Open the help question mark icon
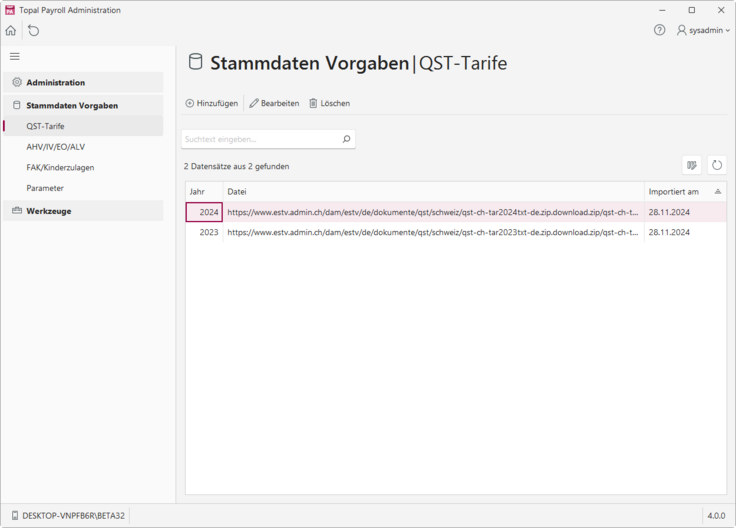The height and width of the screenshot is (528, 736). point(659,30)
